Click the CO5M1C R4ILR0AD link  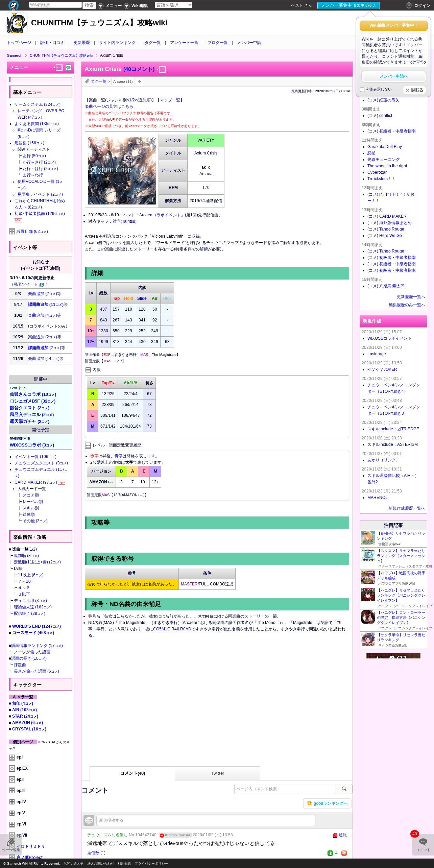click(172, 629)
